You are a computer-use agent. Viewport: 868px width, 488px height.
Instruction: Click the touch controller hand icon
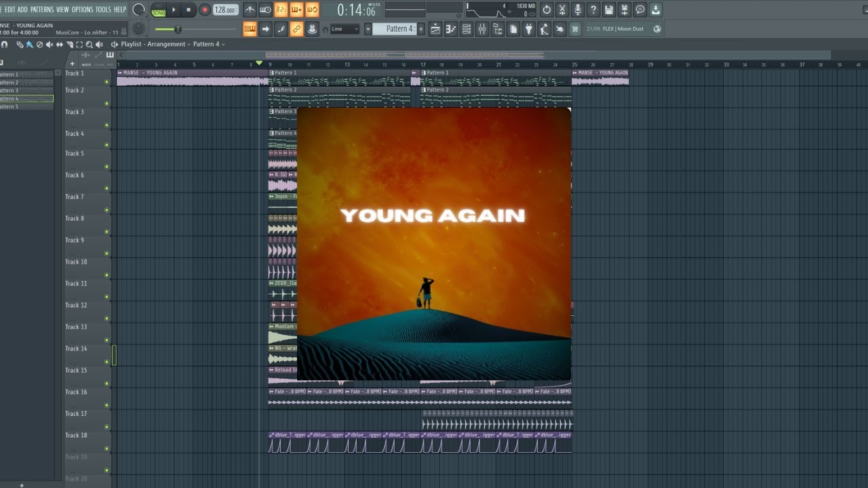(x=560, y=29)
